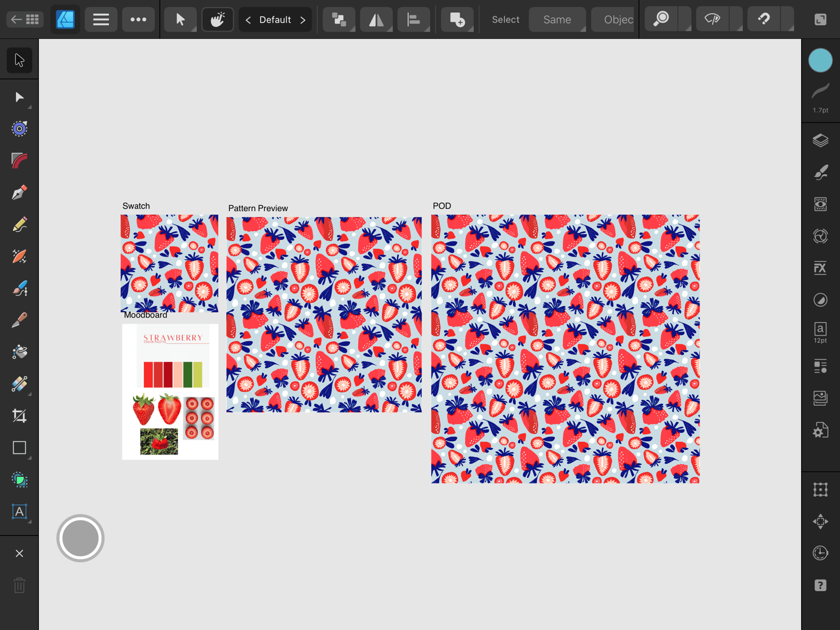The width and height of the screenshot is (840, 630).
Task: Tap the Select label in the toolbar
Action: pyautogui.click(x=505, y=20)
